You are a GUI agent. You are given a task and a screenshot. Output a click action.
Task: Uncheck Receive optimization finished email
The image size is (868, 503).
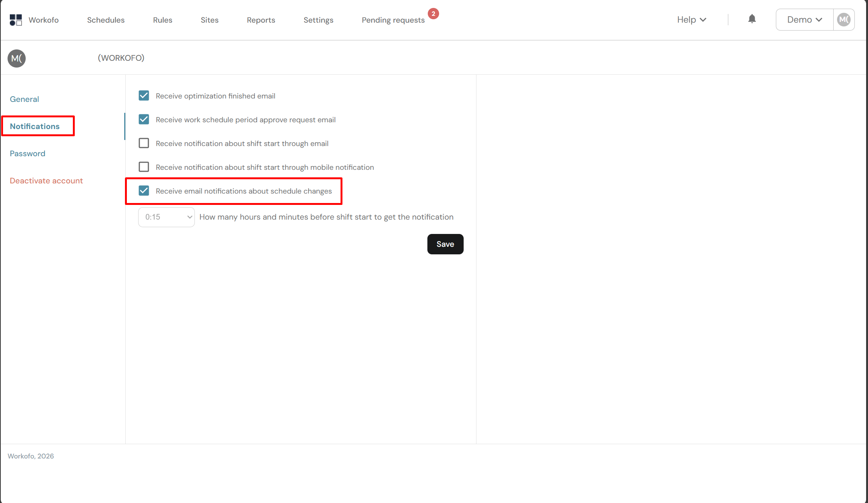(144, 96)
